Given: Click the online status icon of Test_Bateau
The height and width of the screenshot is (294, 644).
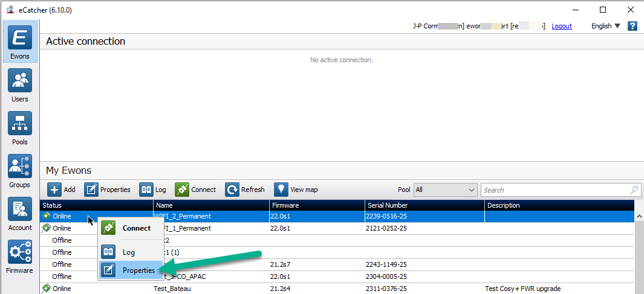Looking at the screenshot, I should coord(47,288).
